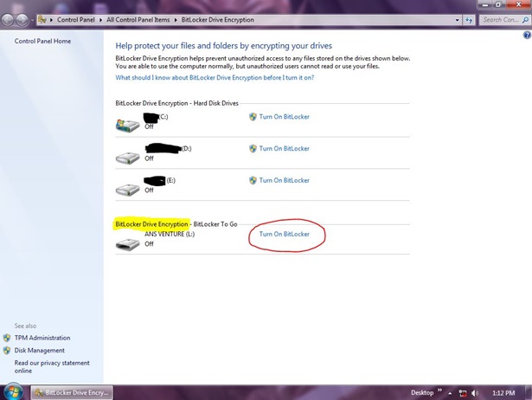The width and height of the screenshot is (532, 400).
Task: Turn On BitLocker for drive C:
Action: pyautogui.click(x=285, y=117)
